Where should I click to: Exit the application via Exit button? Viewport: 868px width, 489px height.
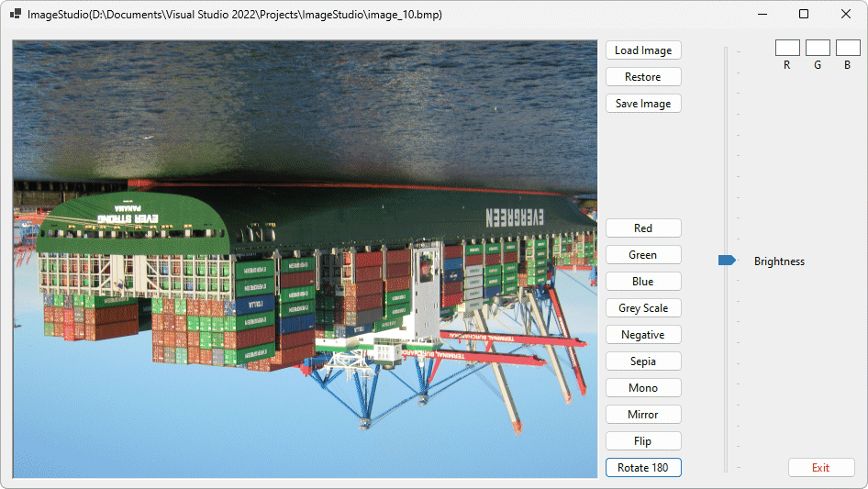point(821,467)
